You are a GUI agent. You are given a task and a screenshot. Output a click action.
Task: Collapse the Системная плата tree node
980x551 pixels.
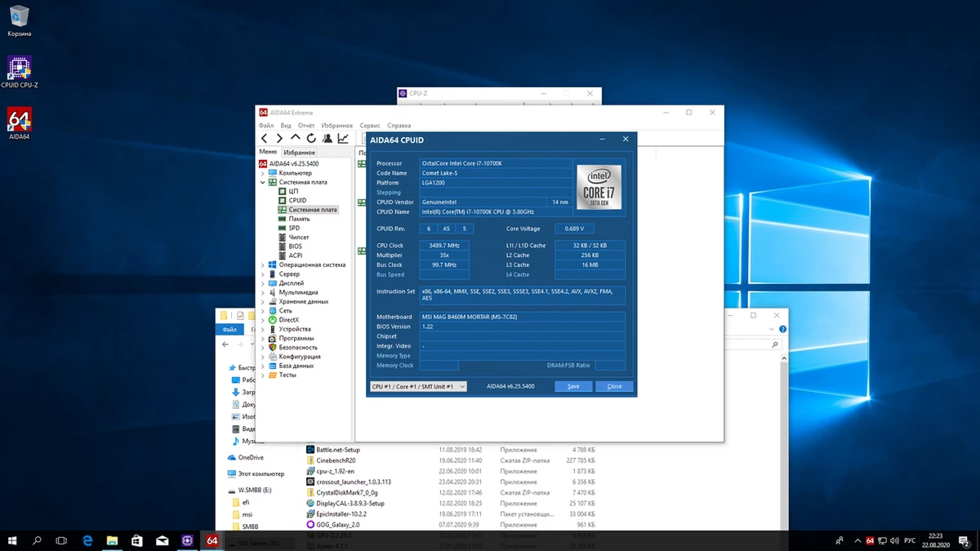coord(263,182)
